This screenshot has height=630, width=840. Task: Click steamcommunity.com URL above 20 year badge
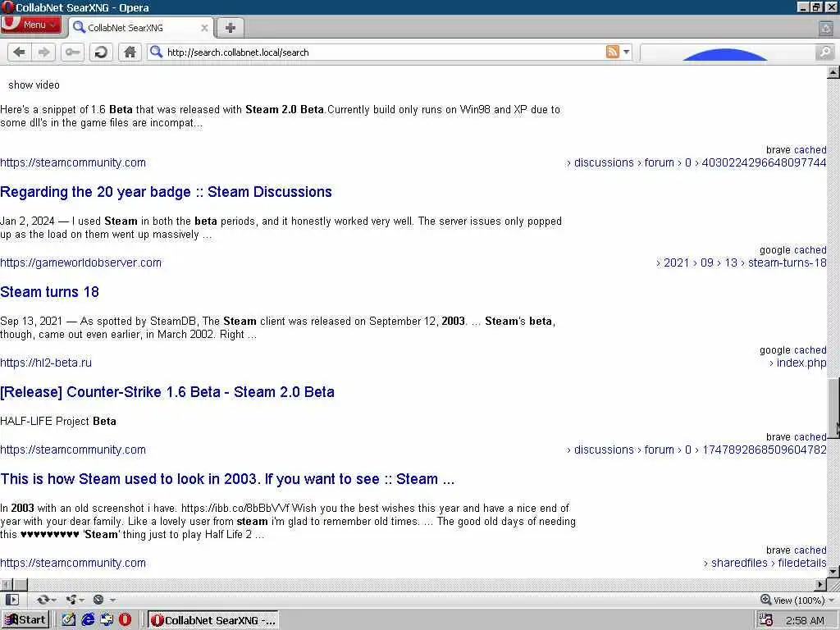(x=73, y=162)
